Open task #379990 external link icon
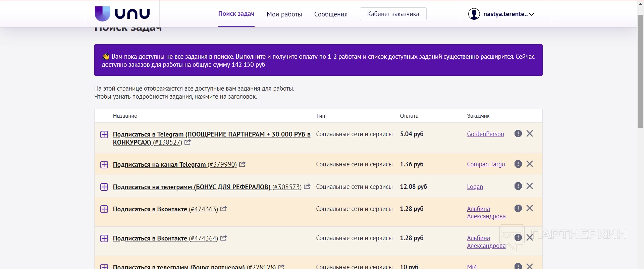Screen dimensions: 644x269 [243, 164]
